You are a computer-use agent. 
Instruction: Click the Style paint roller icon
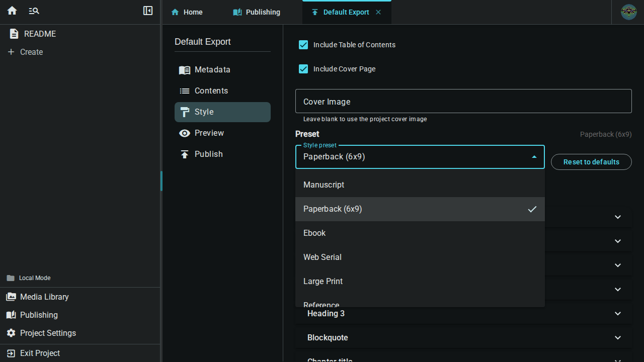pyautogui.click(x=185, y=112)
